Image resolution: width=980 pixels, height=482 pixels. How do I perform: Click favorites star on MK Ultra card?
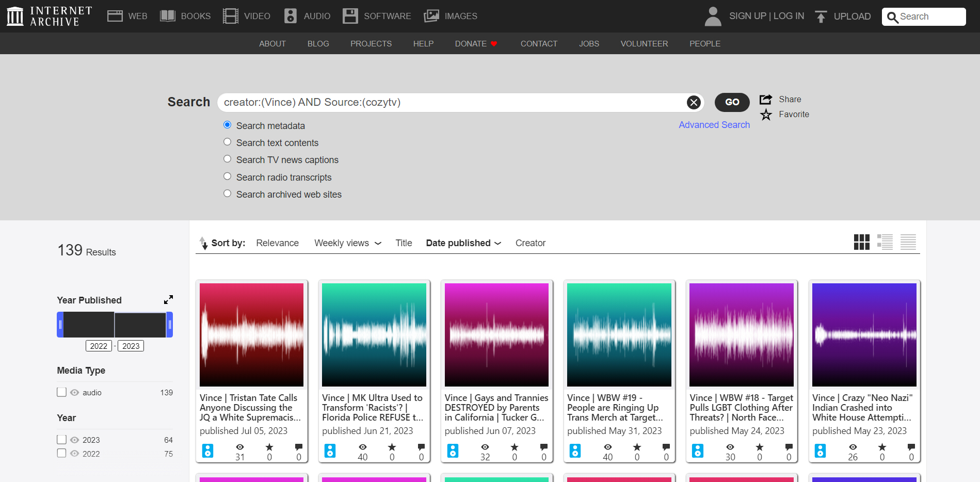392,447
